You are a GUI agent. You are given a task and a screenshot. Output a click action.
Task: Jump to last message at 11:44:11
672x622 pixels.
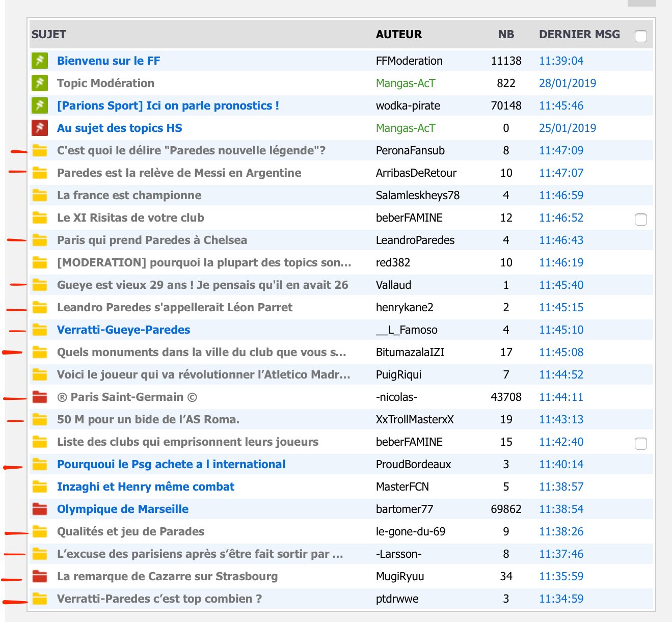click(x=561, y=397)
